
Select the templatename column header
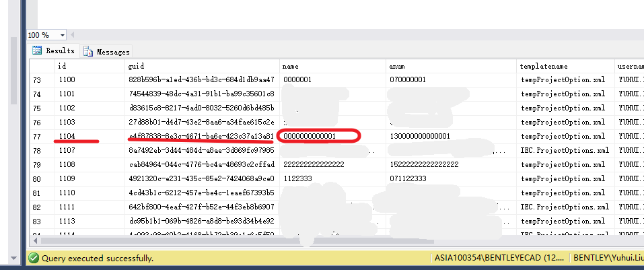565,66
